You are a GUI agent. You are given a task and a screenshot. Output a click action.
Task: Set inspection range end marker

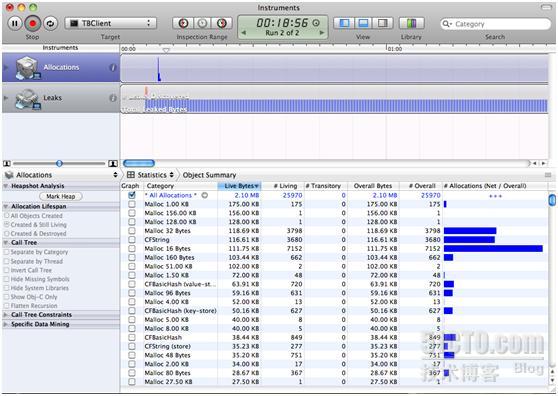[x=222, y=23]
